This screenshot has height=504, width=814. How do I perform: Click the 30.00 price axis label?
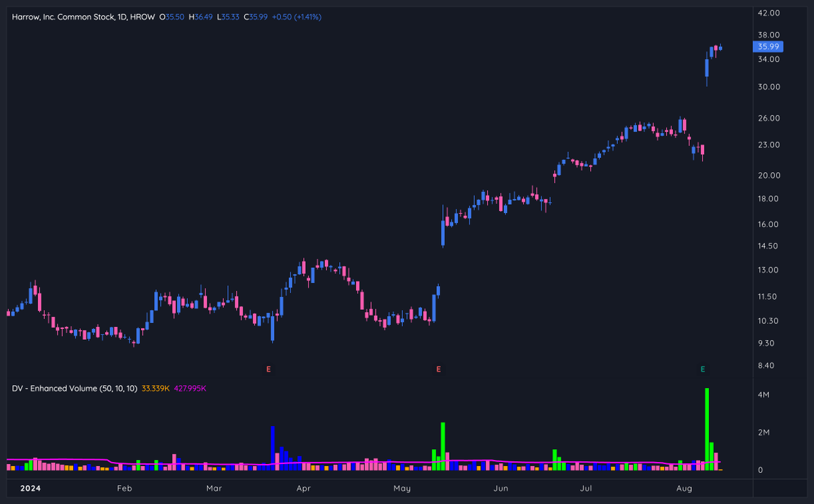[x=769, y=87]
